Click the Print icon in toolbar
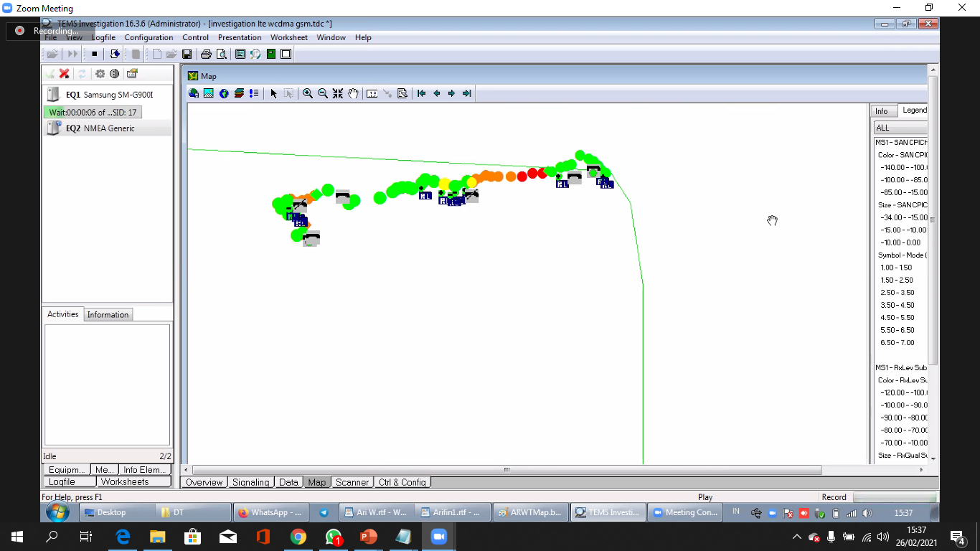The width and height of the screenshot is (980, 551). click(x=206, y=54)
